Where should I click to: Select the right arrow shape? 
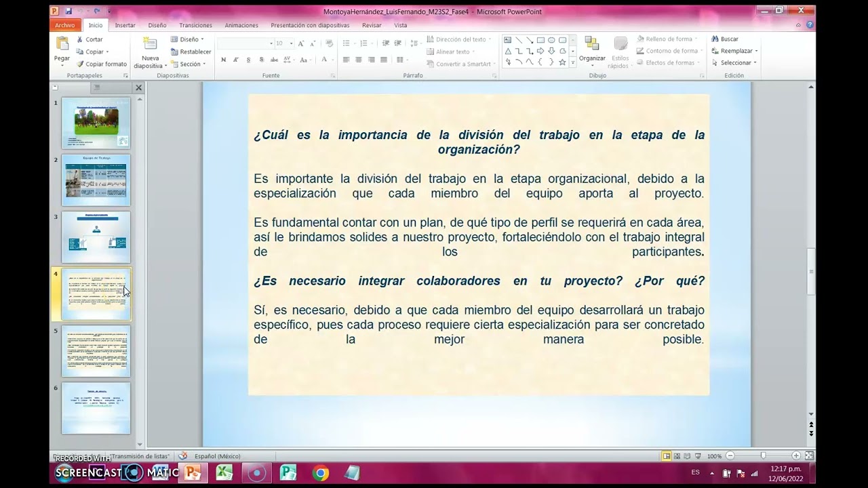coord(540,51)
